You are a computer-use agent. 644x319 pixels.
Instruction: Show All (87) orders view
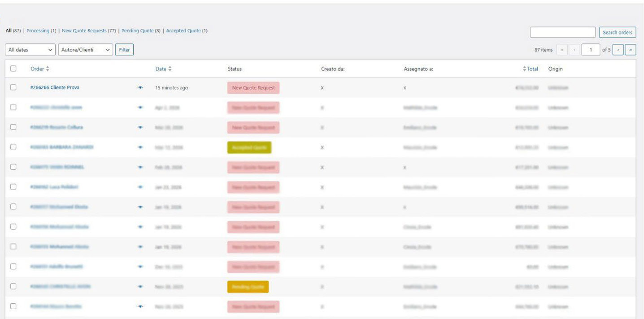(13, 31)
